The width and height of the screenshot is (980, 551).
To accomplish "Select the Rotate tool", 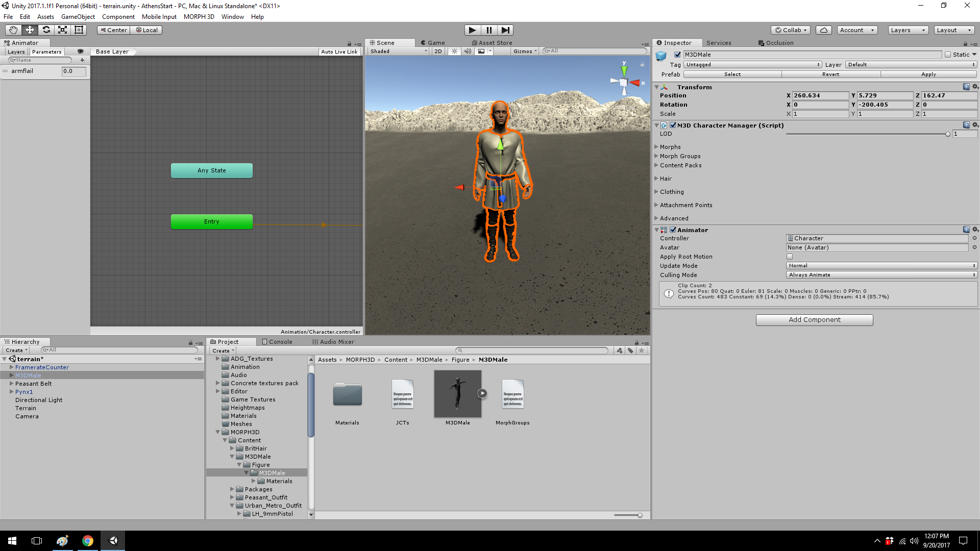I will click(46, 30).
